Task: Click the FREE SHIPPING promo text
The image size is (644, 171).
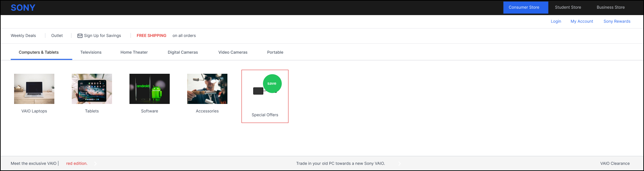Action: (151, 36)
